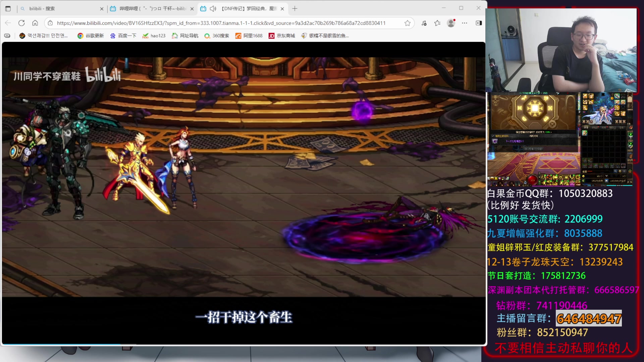The width and height of the screenshot is (644, 362).
Task: Maximize the browser window
Action: [461, 8]
